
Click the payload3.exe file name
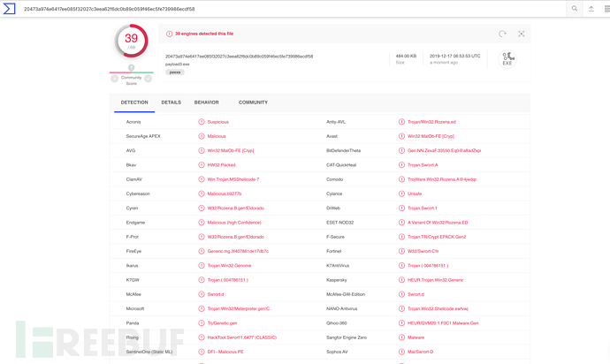pyautogui.click(x=178, y=64)
